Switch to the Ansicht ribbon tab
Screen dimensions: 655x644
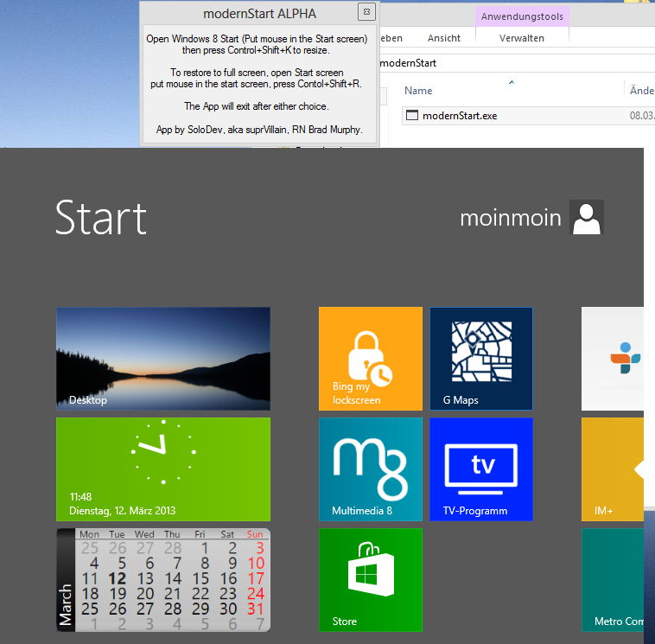click(443, 38)
